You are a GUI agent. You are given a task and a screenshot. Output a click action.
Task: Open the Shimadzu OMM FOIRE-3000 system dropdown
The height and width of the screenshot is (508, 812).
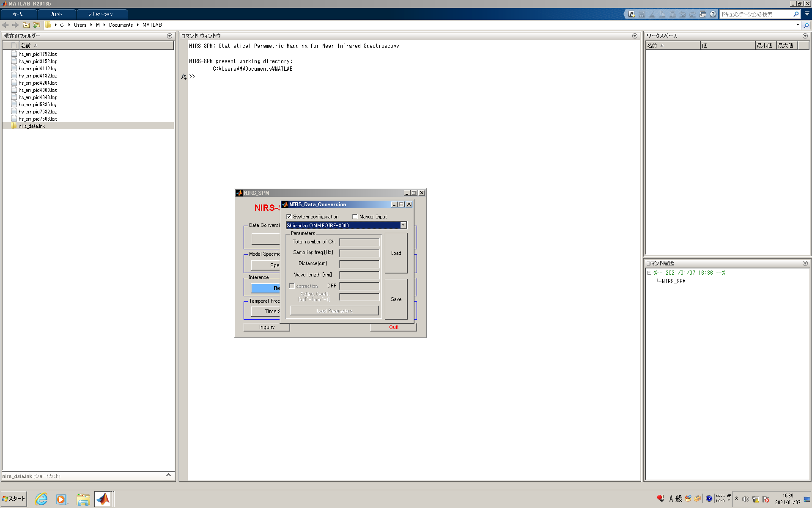[403, 226]
